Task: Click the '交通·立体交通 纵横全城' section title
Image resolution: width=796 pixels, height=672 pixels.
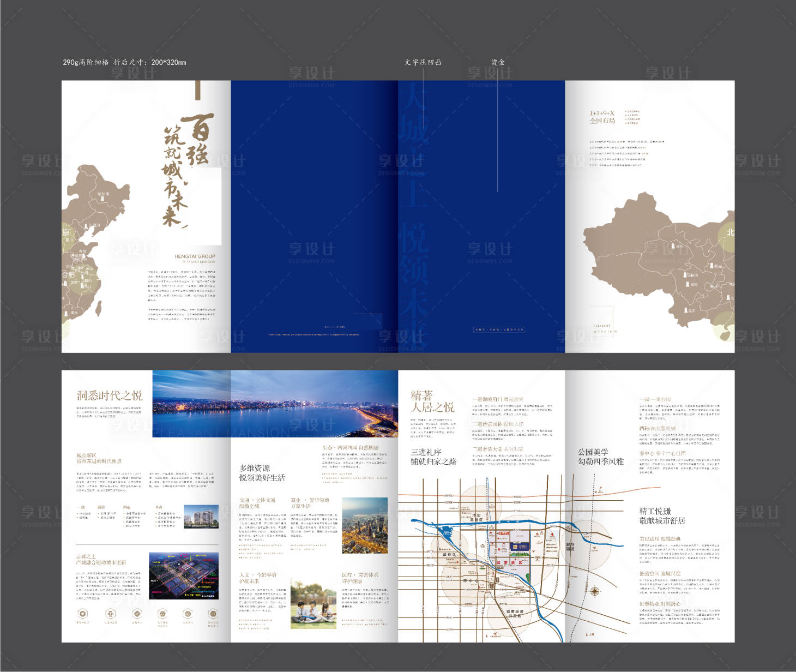Action: click(257, 503)
